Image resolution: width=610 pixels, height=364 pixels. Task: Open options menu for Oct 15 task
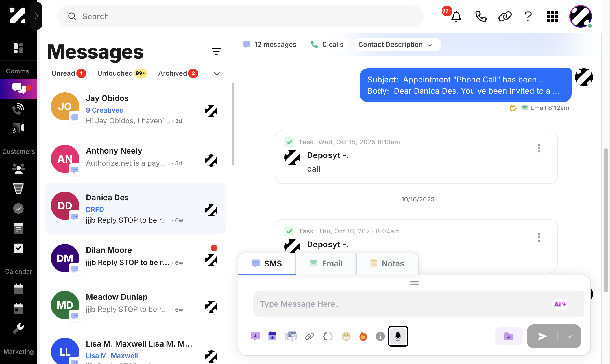coord(539,148)
